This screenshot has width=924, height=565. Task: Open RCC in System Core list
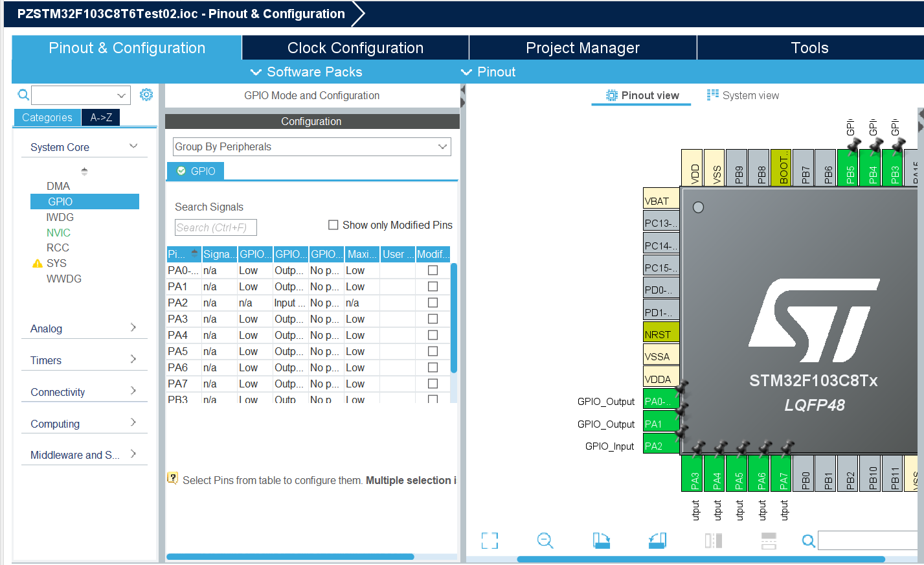[58, 248]
